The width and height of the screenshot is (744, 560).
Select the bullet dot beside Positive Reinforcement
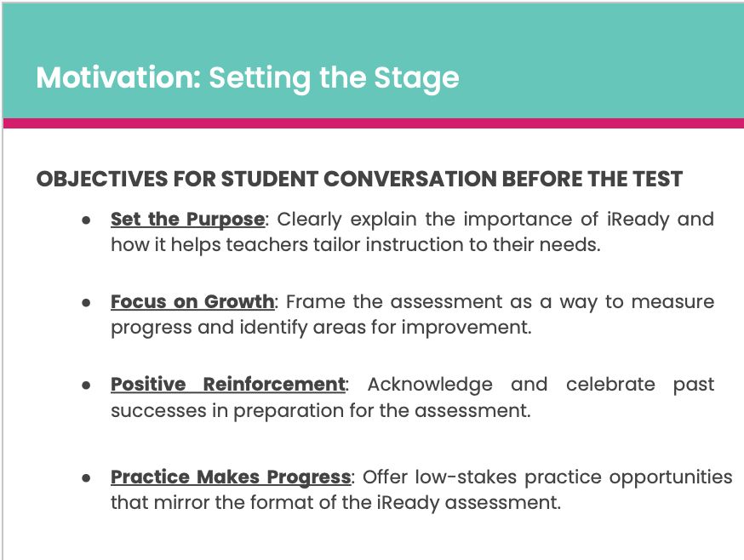86,385
